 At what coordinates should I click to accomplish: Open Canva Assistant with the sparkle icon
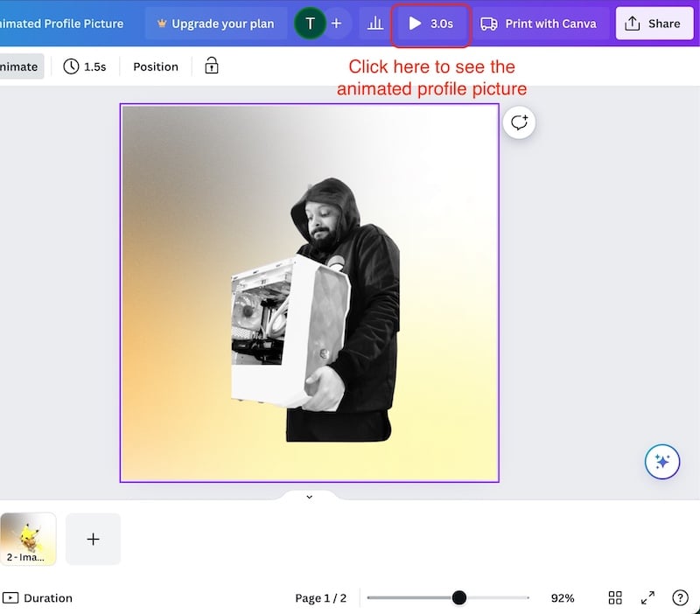tap(662, 462)
